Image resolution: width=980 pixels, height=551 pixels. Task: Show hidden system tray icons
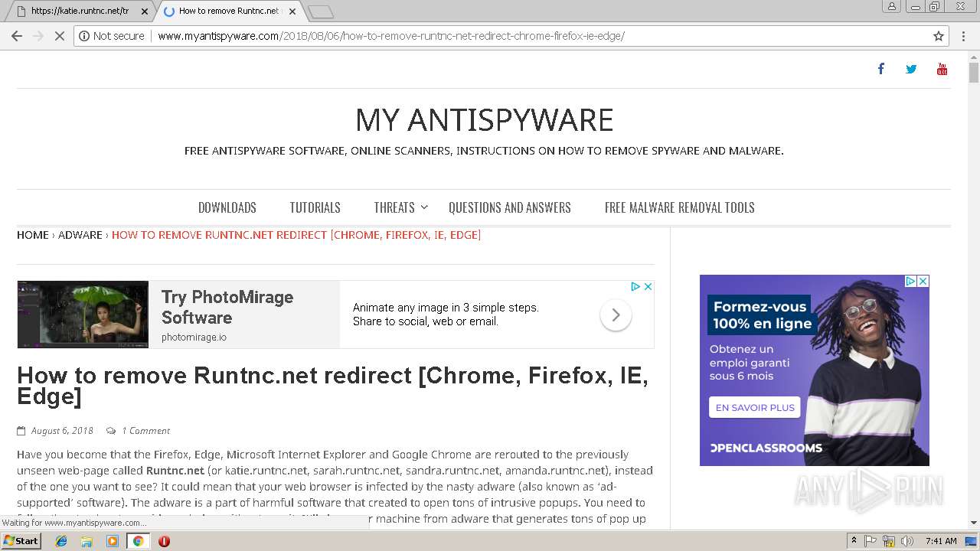pos(854,541)
